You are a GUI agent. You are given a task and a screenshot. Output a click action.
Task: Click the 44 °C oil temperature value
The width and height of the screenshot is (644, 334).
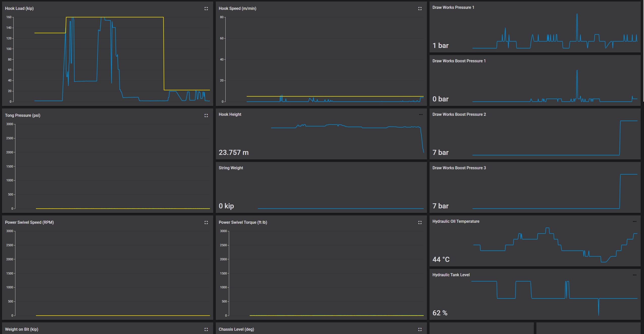click(441, 260)
